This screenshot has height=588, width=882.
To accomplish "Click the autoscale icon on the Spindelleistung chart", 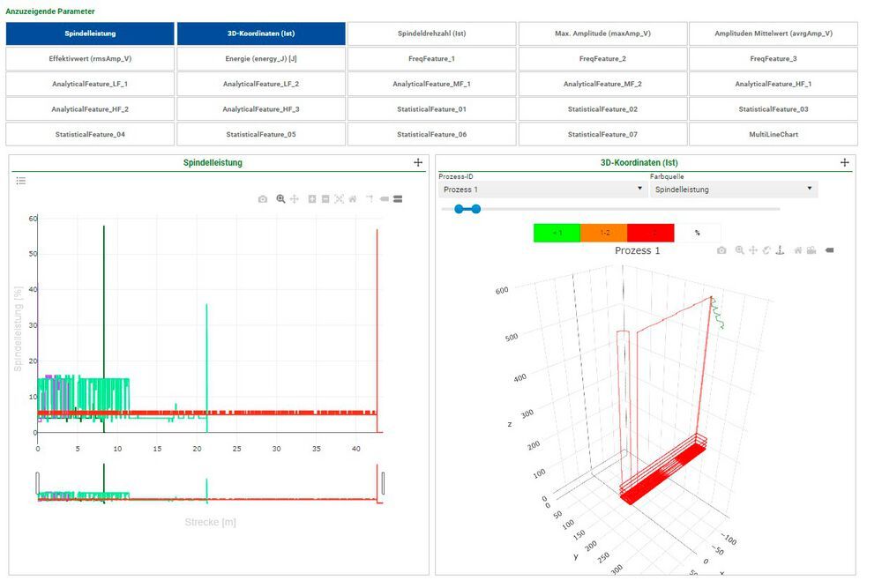I will tap(340, 199).
